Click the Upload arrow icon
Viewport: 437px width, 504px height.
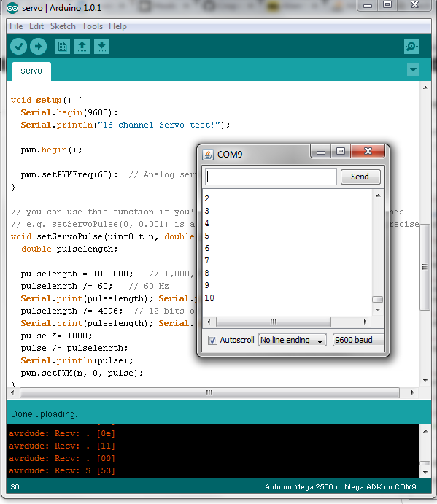point(38,47)
